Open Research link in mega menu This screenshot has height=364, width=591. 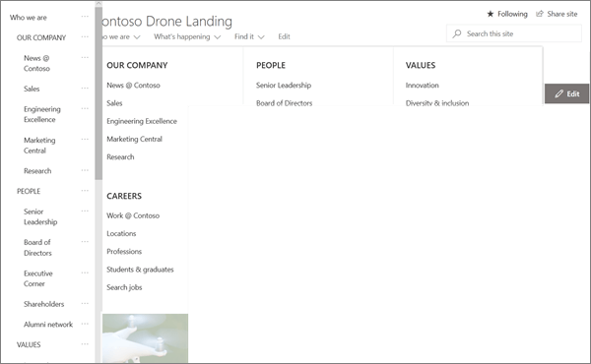tap(120, 157)
